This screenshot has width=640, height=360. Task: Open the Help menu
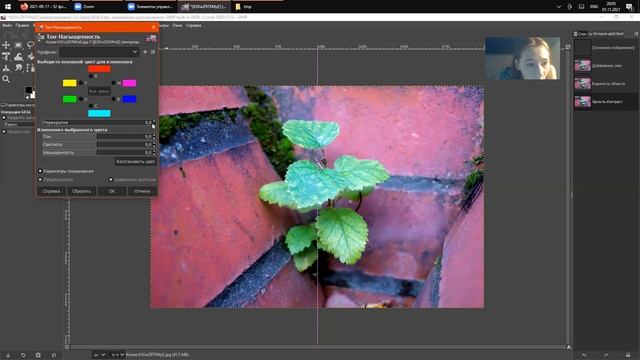click(x=193, y=25)
